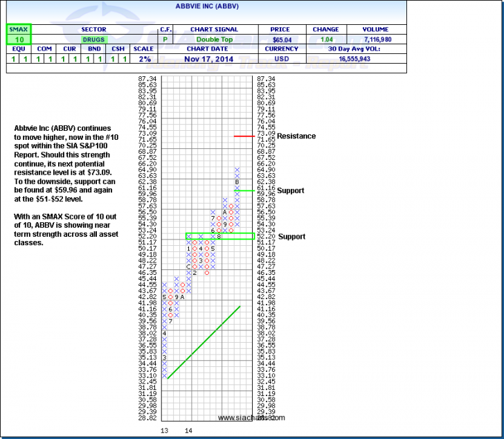
Task: Select the DRUGS sector label
Action: tap(93, 40)
